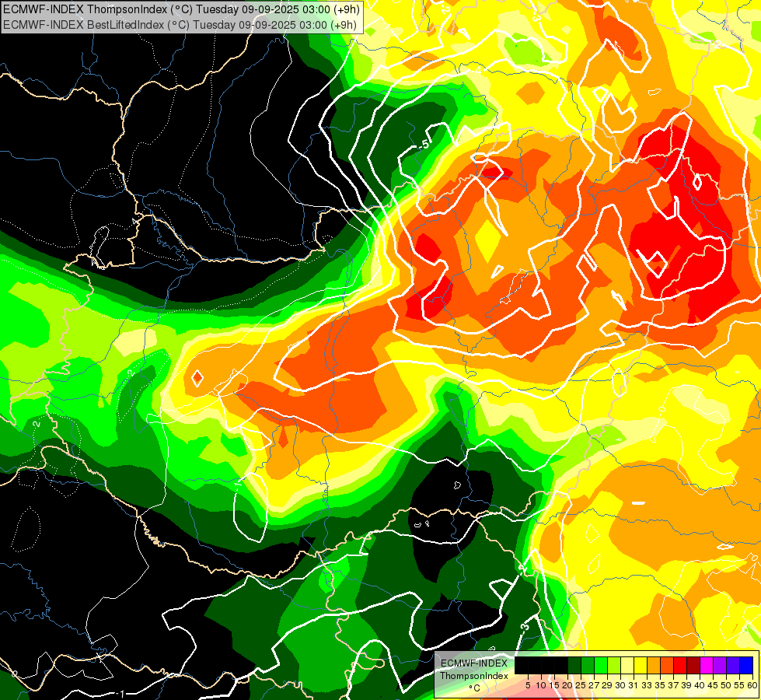761x700 pixels.
Task: Click the -5 contour label on the map
Action: (x=424, y=145)
